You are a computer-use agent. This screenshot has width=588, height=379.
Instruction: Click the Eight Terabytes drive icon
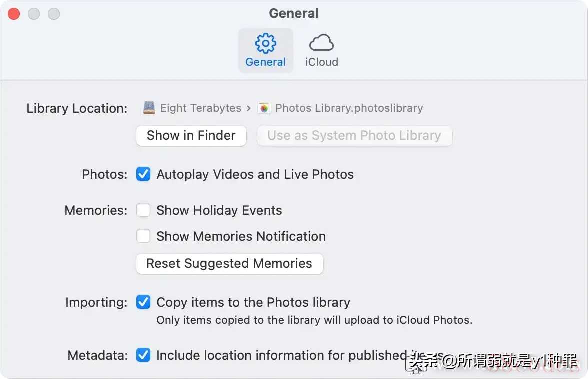pyautogui.click(x=149, y=108)
